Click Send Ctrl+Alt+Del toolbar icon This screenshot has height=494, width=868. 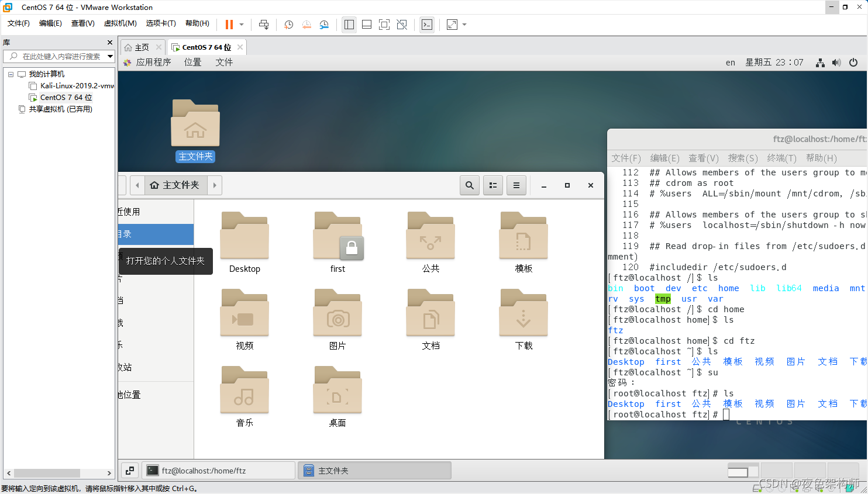click(x=264, y=25)
